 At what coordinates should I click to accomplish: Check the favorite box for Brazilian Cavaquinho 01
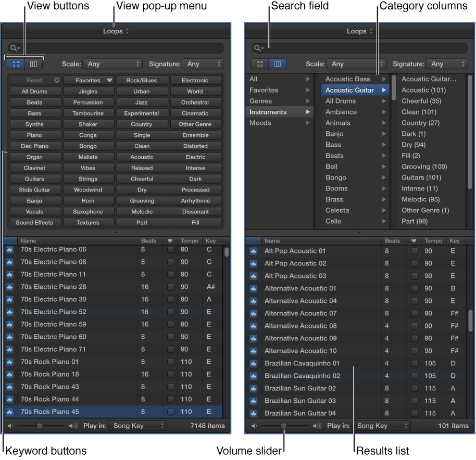pyautogui.click(x=414, y=363)
